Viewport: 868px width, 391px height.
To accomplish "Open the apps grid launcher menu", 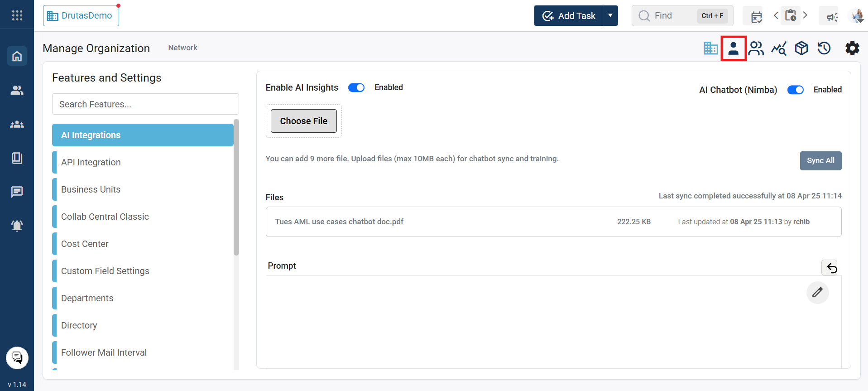I will (x=17, y=15).
